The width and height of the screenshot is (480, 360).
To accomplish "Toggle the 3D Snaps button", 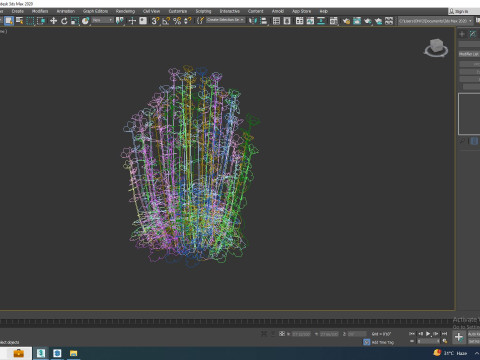I will coord(155,21).
